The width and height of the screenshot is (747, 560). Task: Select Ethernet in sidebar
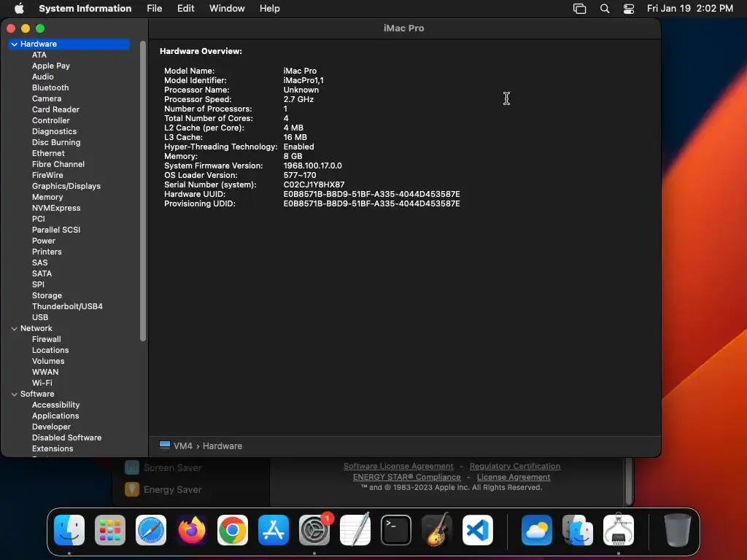[48, 153]
